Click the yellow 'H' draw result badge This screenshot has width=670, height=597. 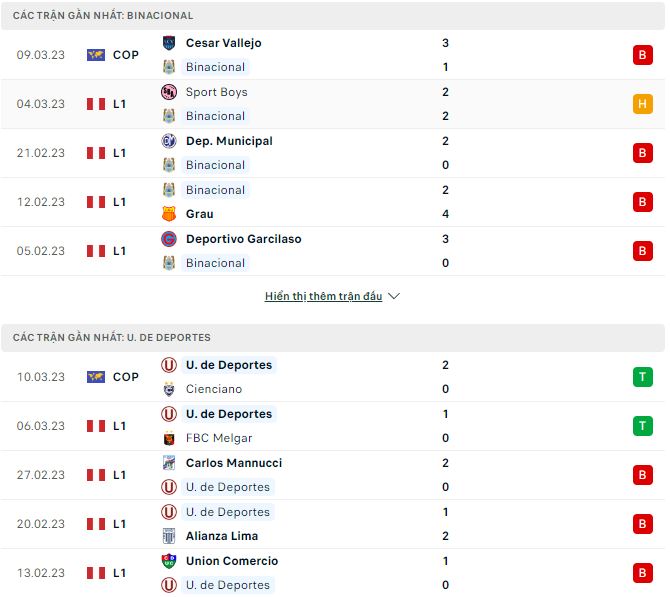click(x=642, y=104)
